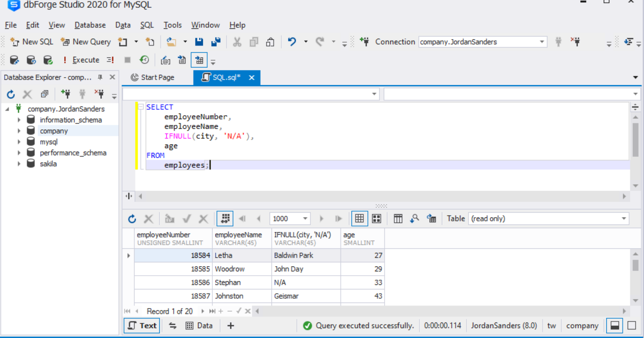Add a new view with the plus button

[x=231, y=326]
